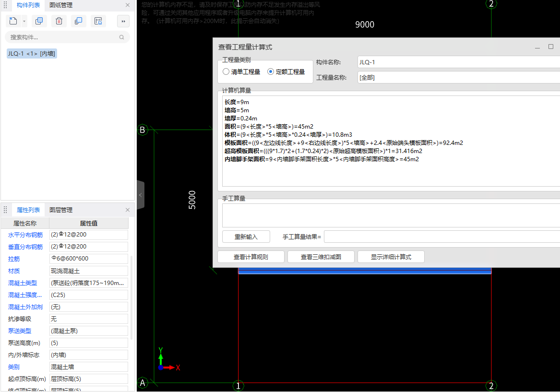
Task: Open the 混凝土类型 value dropdown
Action: [x=89, y=283]
